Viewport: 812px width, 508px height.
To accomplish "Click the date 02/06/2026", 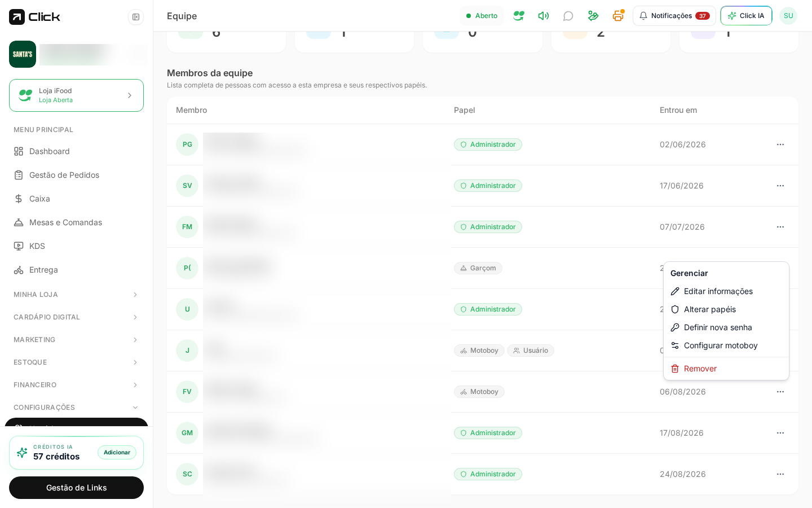I will [683, 144].
